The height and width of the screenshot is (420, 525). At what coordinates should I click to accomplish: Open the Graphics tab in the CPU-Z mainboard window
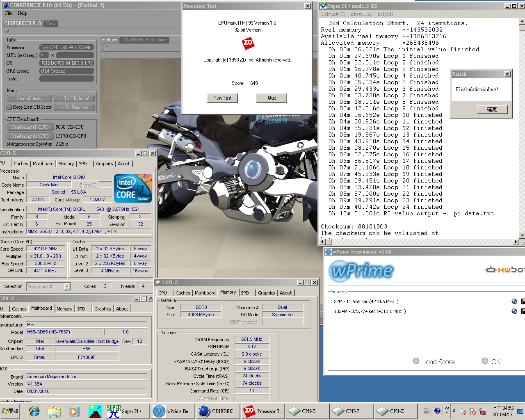tap(103, 309)
